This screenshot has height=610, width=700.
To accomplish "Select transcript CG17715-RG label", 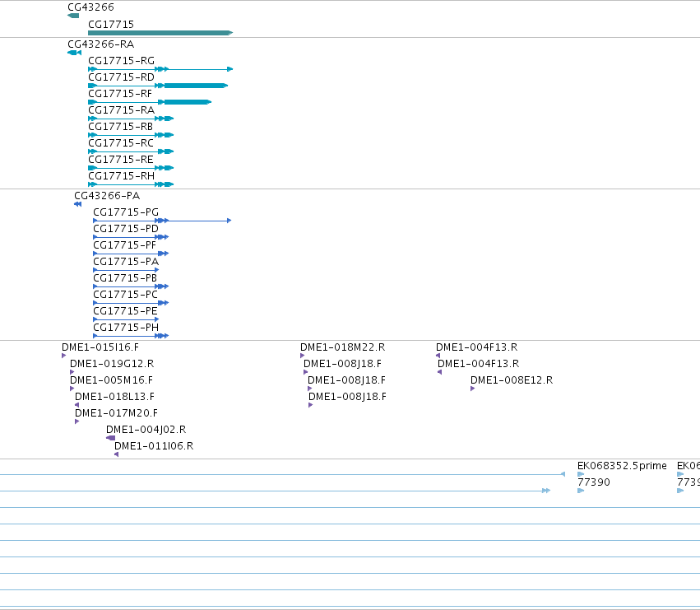I will [x=121, y=61].
